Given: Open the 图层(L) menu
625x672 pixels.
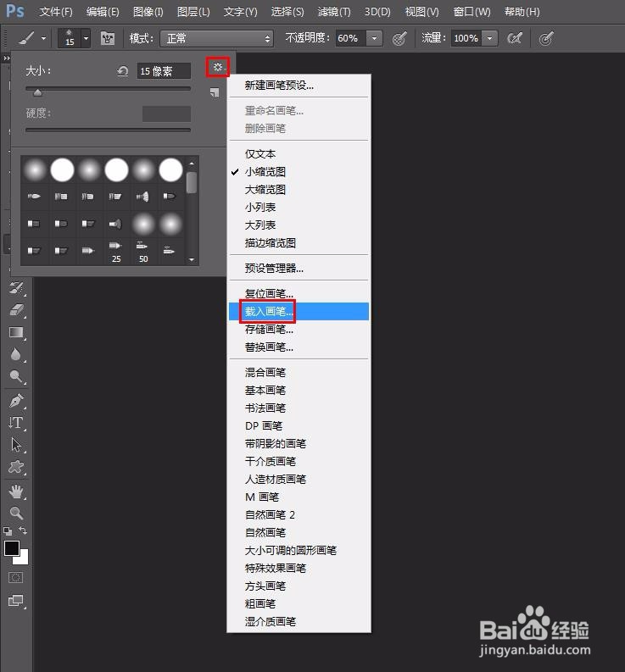Looking at the screenshot, I should click(193, 12).
